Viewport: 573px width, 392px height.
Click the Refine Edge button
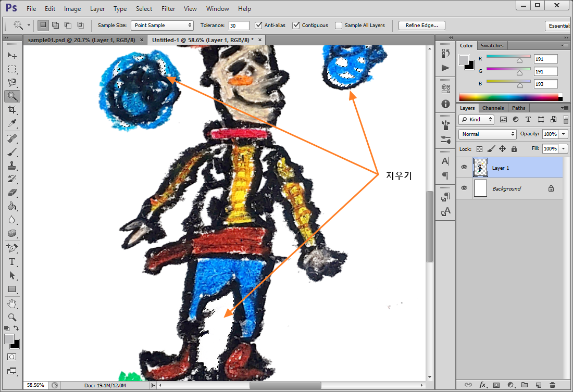pos(422,25)
